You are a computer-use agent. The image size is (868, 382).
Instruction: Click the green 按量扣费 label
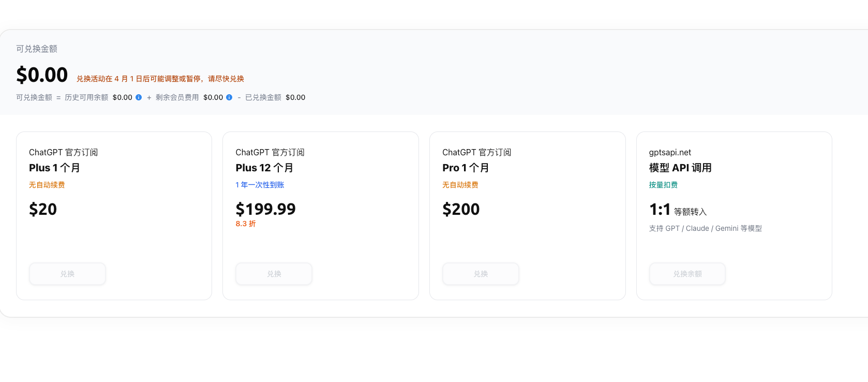point(663,185)
